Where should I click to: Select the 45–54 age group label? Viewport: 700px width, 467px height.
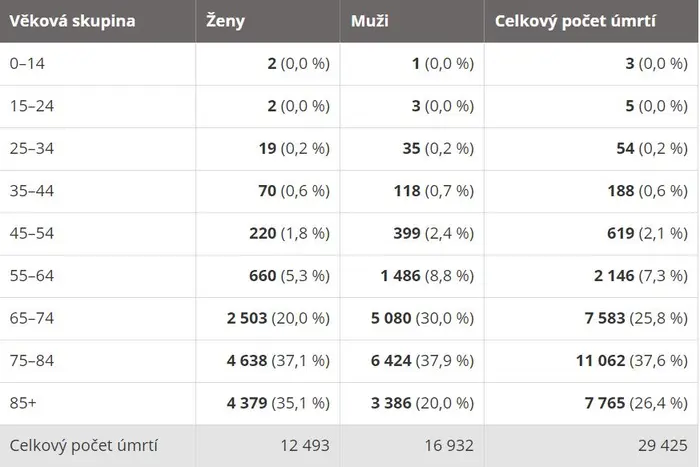click(x=32, y=233)
